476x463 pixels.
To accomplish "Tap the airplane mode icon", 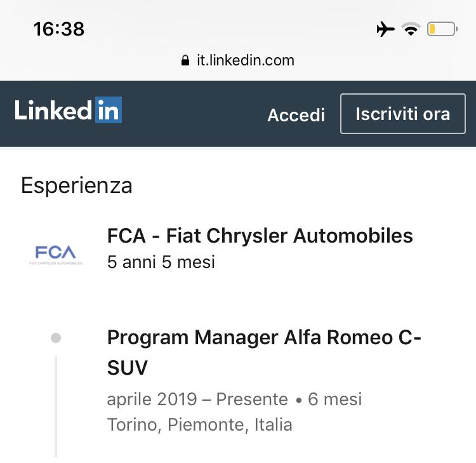I will click(x=385, y=29).
